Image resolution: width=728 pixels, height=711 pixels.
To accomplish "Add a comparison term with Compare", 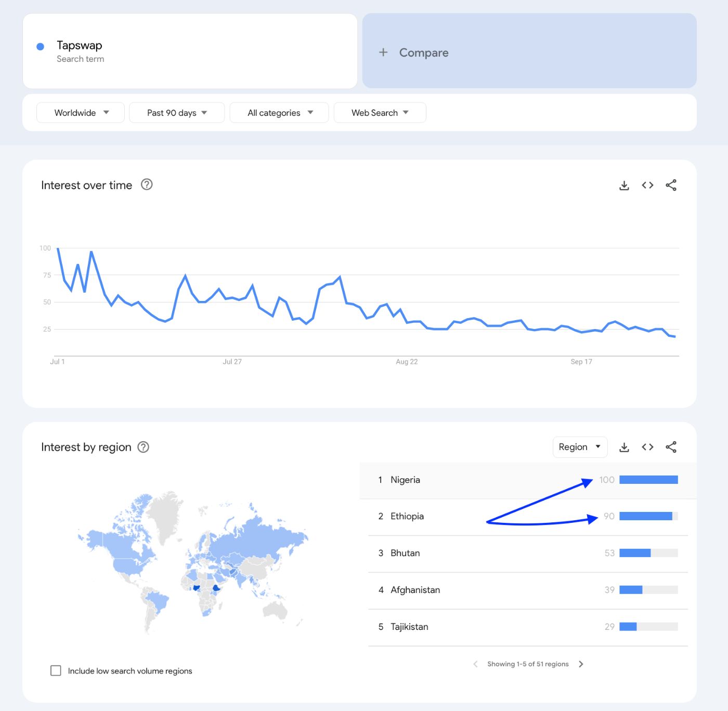I will click(x=529, y=51).
